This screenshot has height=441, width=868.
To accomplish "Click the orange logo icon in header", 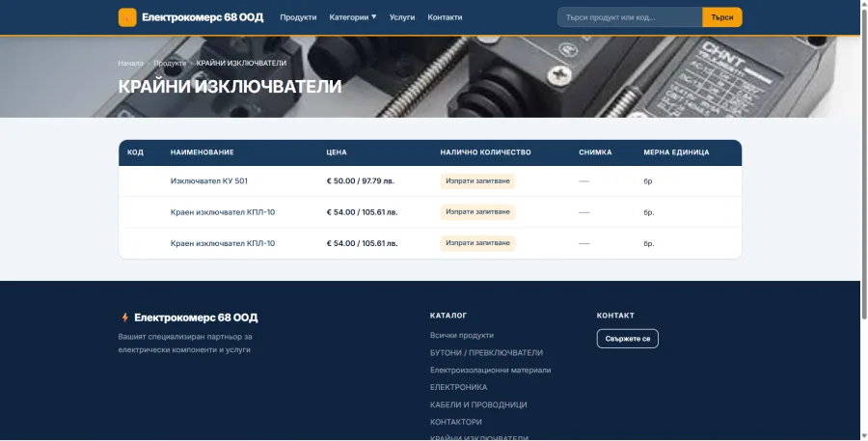I will (x=127, y=17).
